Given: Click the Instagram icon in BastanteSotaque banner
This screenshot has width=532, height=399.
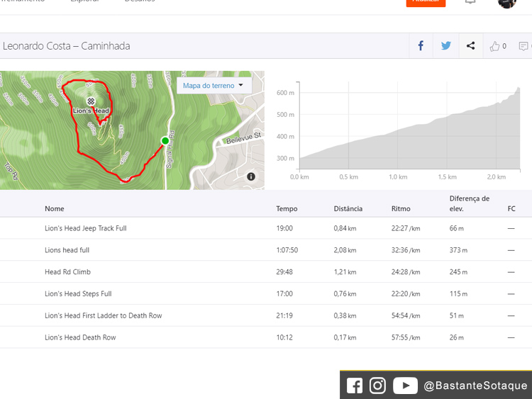Looking at the screenshot, I should (377, 386).
